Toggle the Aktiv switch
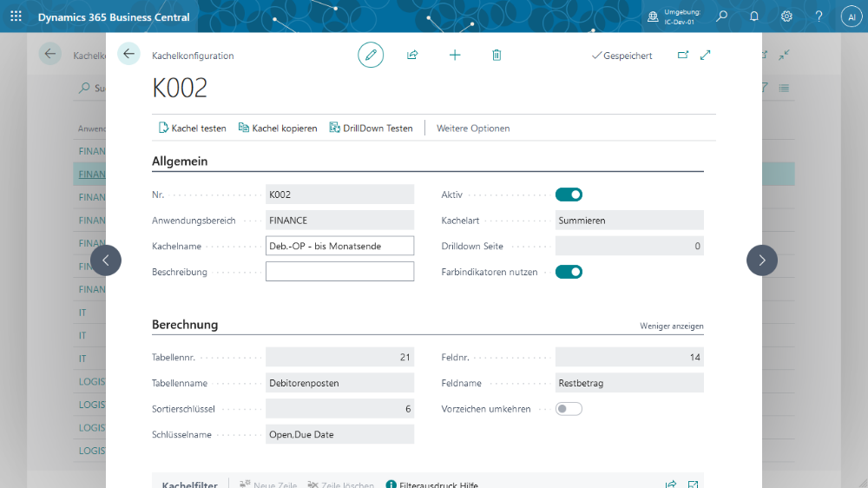 [569, 195]
